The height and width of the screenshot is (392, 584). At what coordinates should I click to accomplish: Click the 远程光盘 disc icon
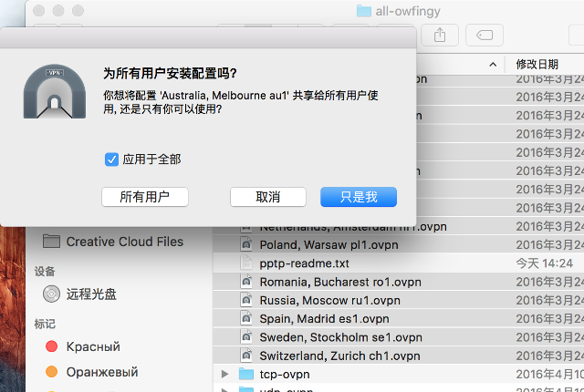tap(51, 294)
